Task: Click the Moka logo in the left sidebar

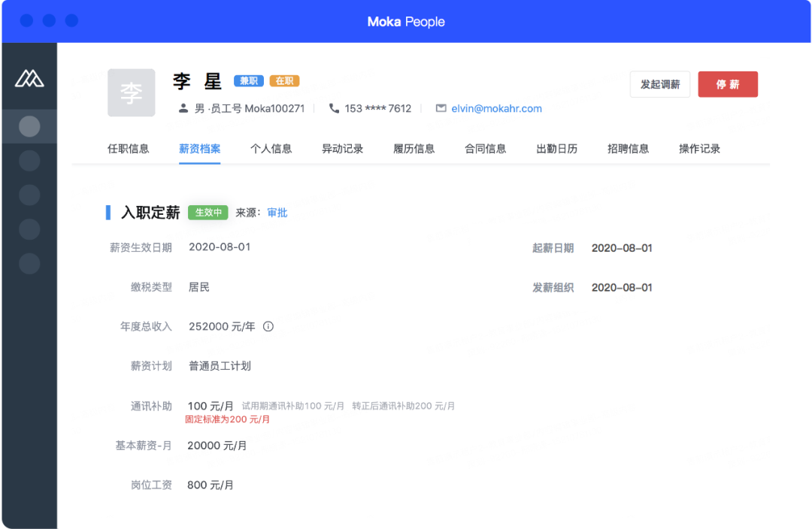Action: 29,77
